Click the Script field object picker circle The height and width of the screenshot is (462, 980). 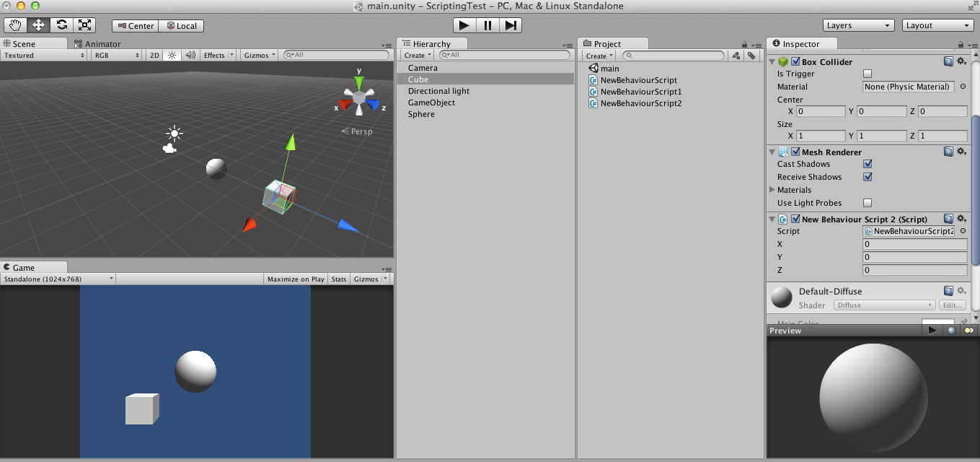963,231
